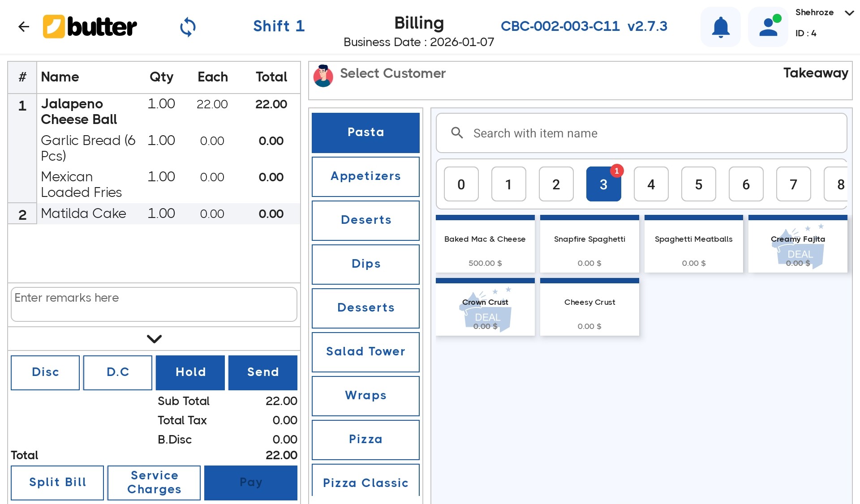Image resolution: width=860 pixels, height=504 pixels.
Task: Select quantity 5
Action: point(699,184)
